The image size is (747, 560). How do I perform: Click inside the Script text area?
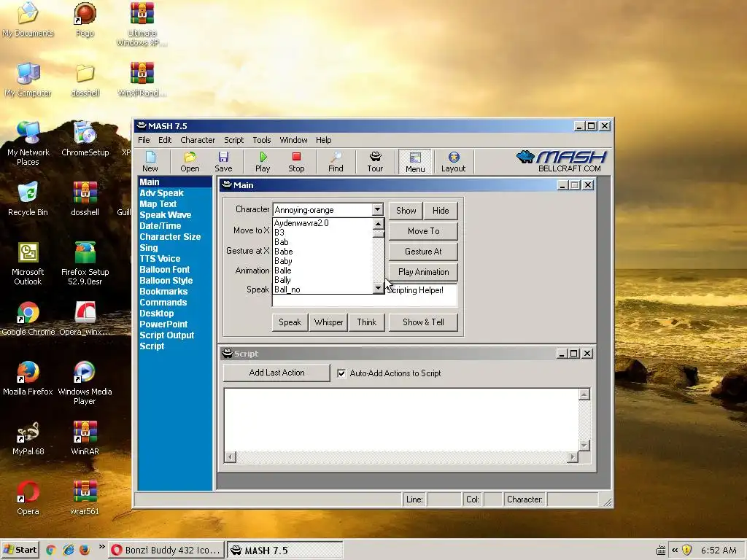pyautogui.click(x=401, y=419)
